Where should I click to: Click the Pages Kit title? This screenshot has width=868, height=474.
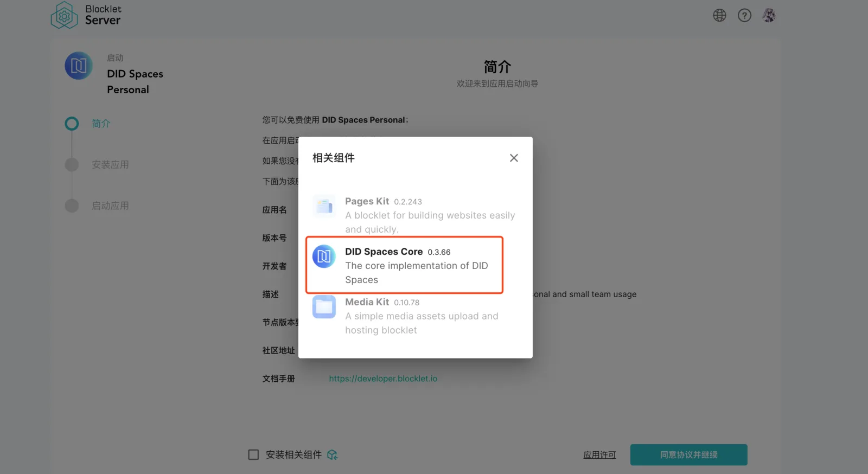tap(367, 201)
